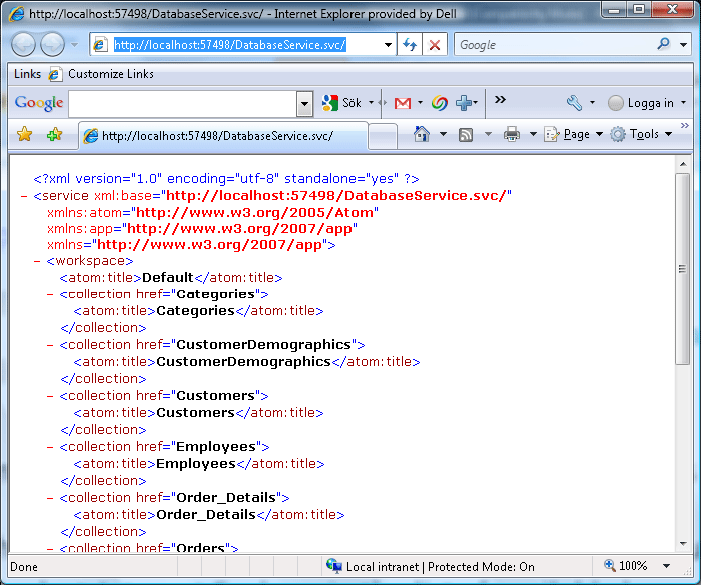
Task: Click the Refresh page button
Action: (410, 45)
